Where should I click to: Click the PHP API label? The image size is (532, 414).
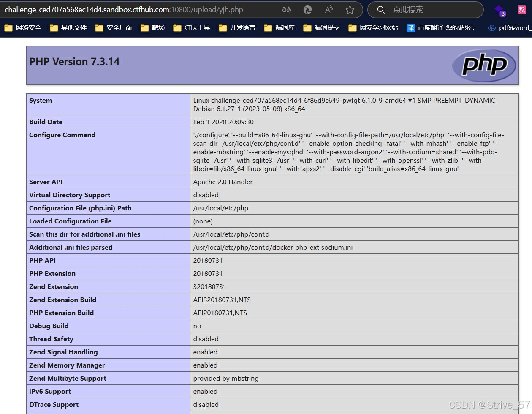[x=42, y=261]
